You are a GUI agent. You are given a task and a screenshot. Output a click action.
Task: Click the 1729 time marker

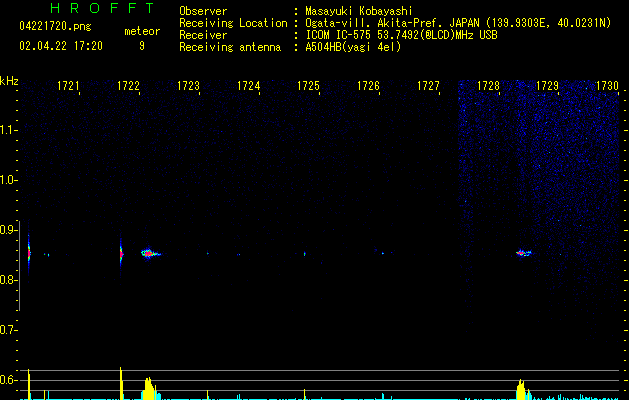point(548,86)
